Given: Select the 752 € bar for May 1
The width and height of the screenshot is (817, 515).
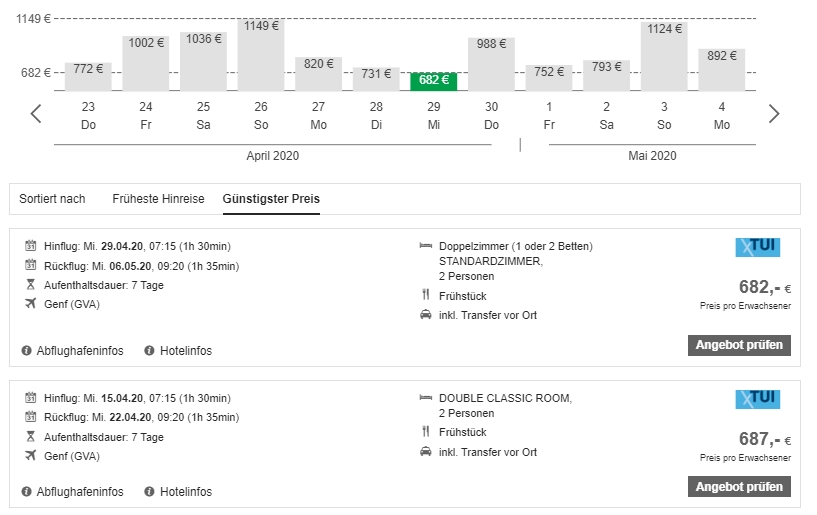Looking at the screenshot, I should tap(549, 77).
